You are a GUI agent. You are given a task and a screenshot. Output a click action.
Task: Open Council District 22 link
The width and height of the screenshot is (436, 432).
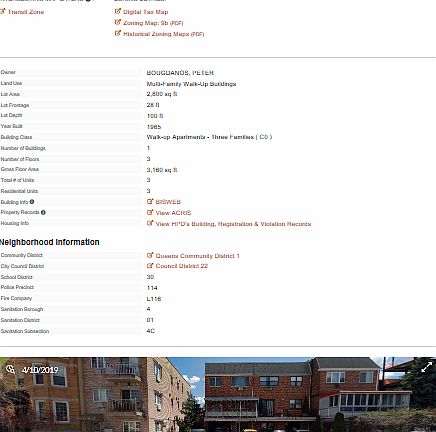[182, 266]
